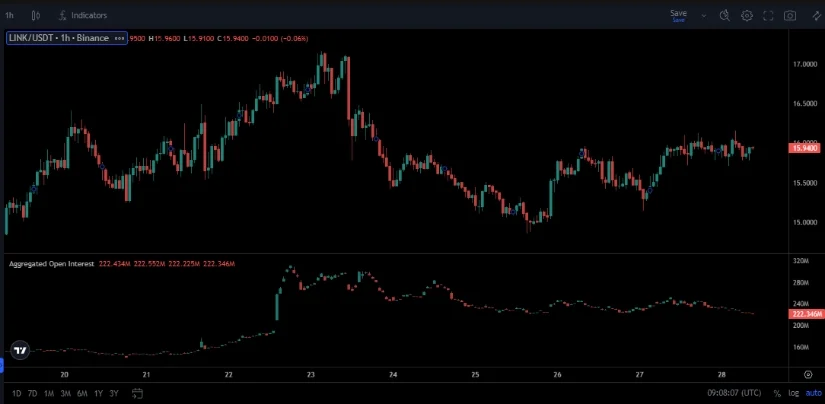The height and width of the screenshot is (404, 825).
Task: Click the 17.0000 price axis label
Action: point(804,64)
